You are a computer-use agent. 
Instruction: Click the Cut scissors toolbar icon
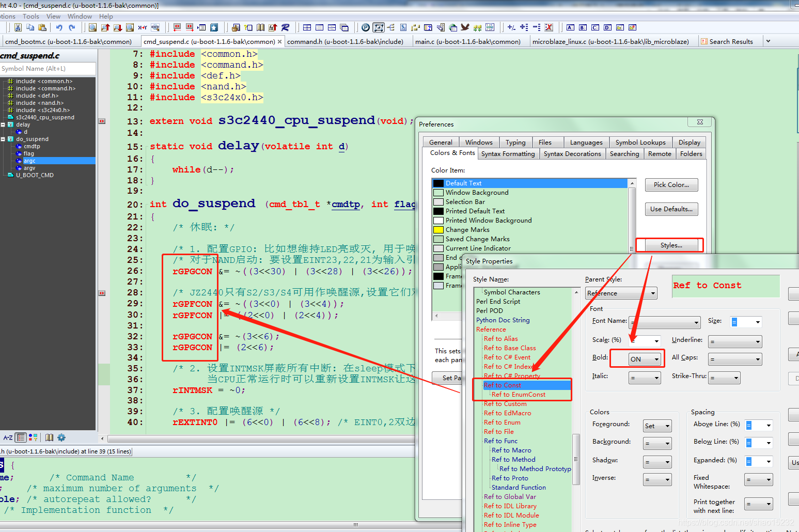(x=18, y=27)
